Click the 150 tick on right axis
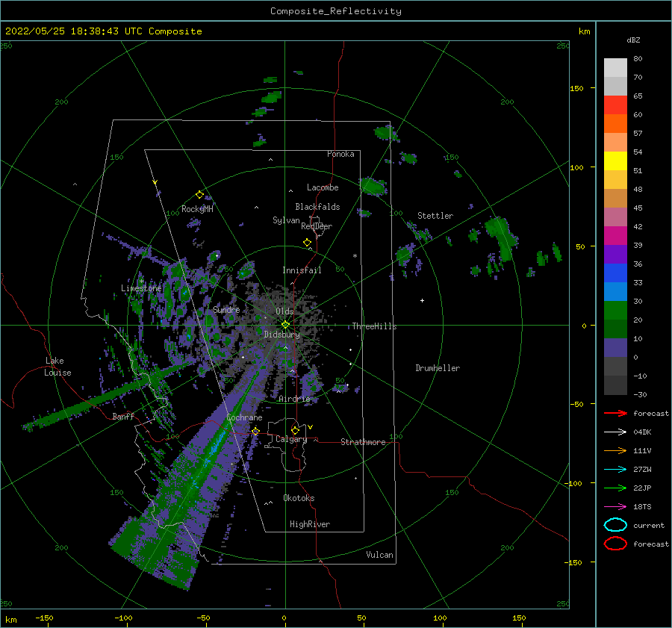The width and height of the screenshot is (672, 628). (x=576, y=88)
